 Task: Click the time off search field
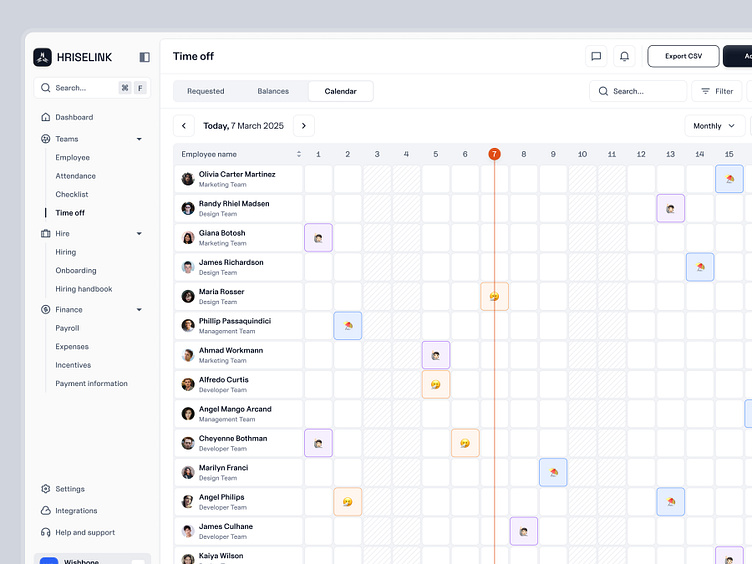tap(637, 91)
